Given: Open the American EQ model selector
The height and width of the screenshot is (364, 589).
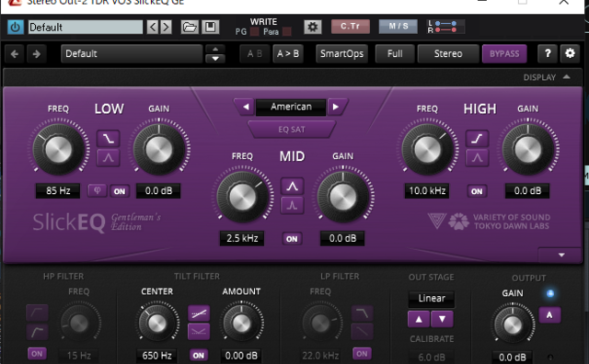Looking at the screenshot, I should (x=291, y=107).
